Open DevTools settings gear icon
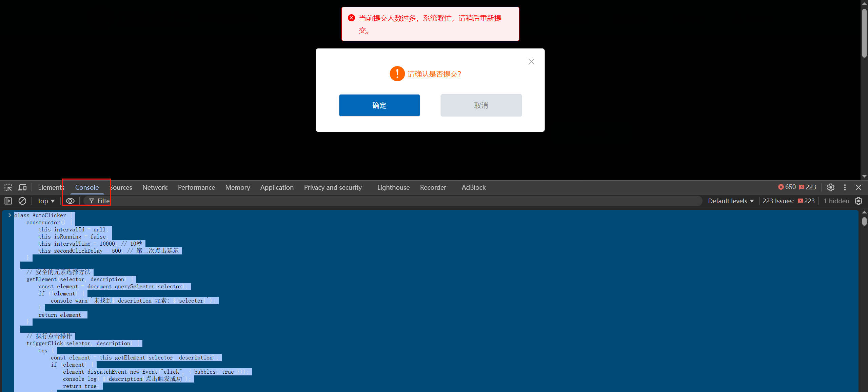The height and width of the screenshot is (392, 868). click(830, 187)
